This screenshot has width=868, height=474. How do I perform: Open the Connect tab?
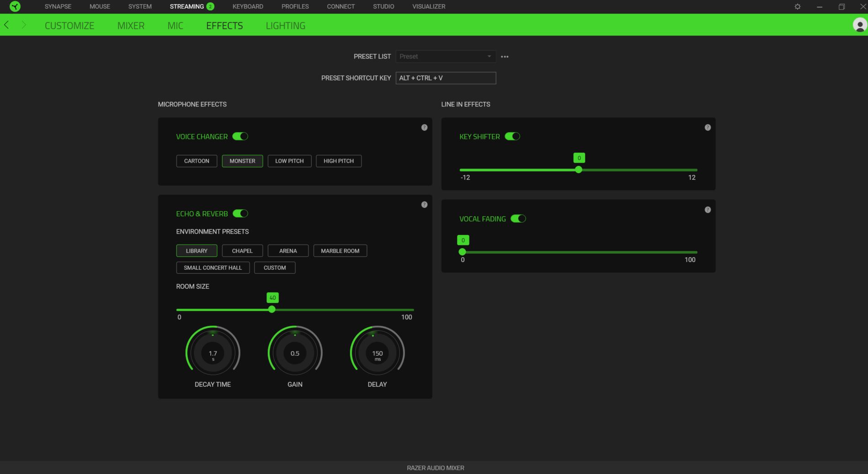pyautogui.click(x=341, y=6)
